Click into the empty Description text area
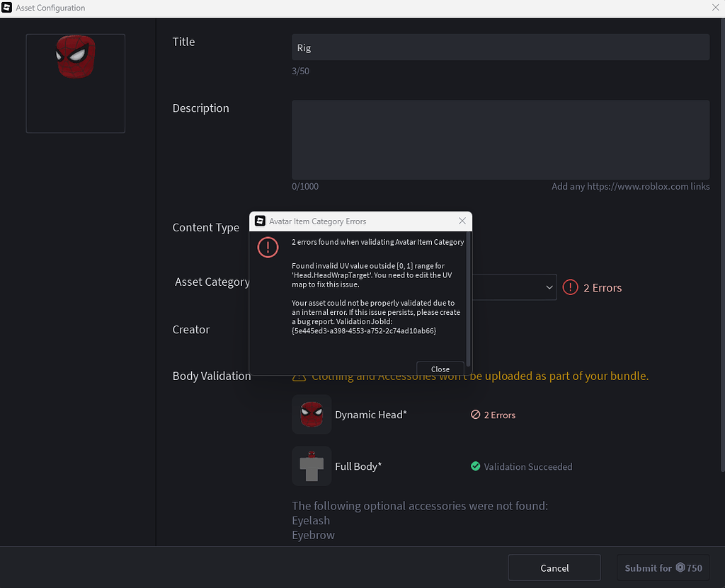The height and width of the screenshot is (588, 725). click(x=501, y=139)
